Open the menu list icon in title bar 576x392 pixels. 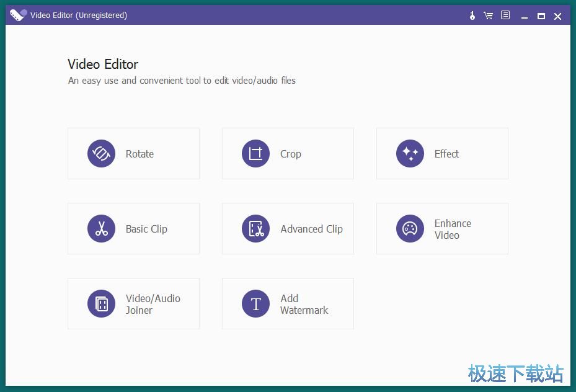click(505, 15)
